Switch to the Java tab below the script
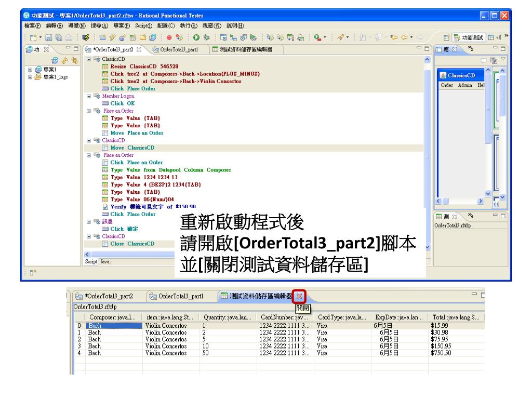The width and height of the screenshot is (532, 399). (105, 262)
